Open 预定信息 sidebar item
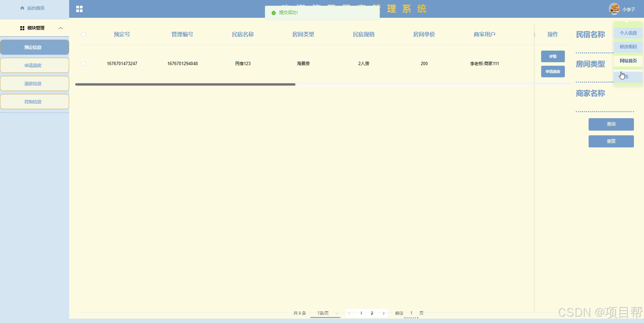The image size is (644, 323). (35, 47)
